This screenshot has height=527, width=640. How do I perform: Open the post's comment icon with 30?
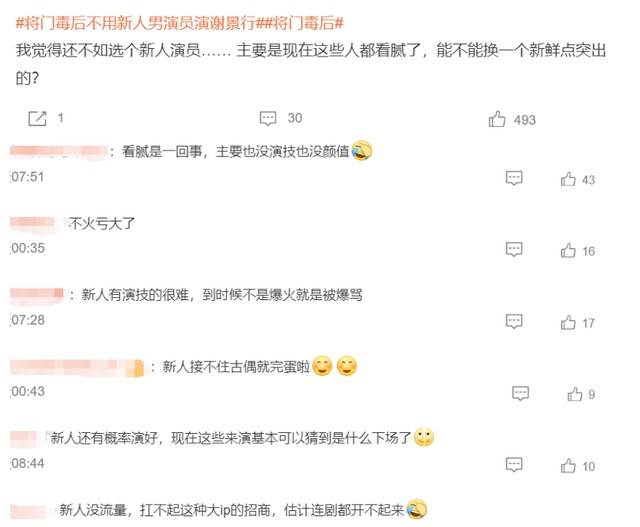pyautogui.click(x=268, y=118)
